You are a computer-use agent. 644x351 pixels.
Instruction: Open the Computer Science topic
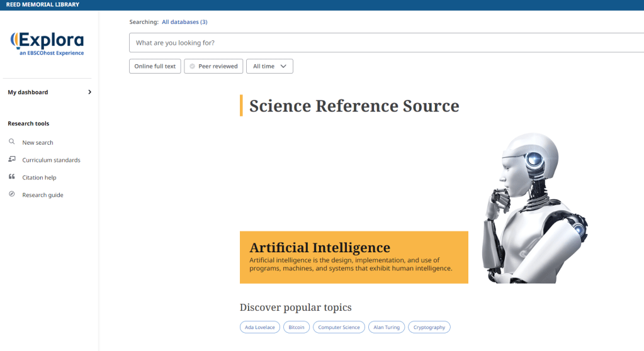[x=339, y=327]
